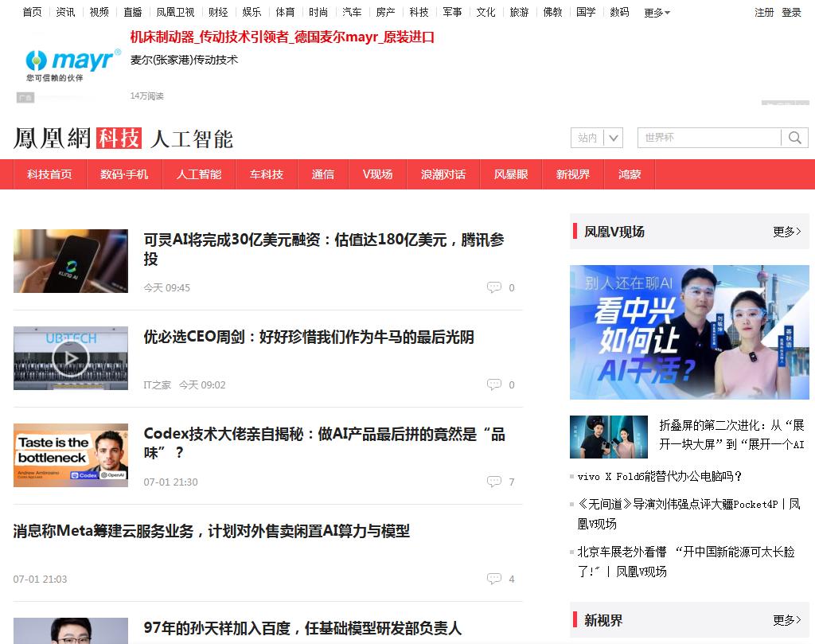Switch to 数码·手机 tab

[x=124, y=174]
